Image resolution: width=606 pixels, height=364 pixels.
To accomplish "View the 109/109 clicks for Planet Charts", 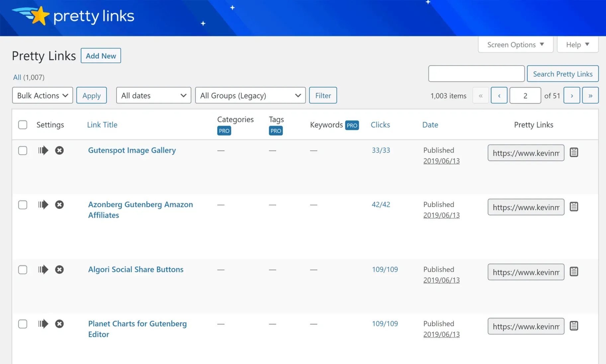I will 385,323.
